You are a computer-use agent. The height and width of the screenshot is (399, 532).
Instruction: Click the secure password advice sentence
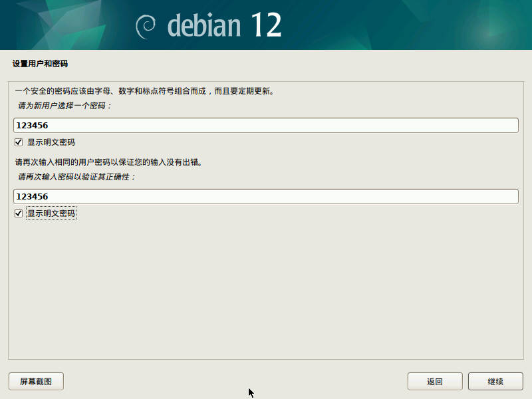pyautogui.click(x=144, y=91)
